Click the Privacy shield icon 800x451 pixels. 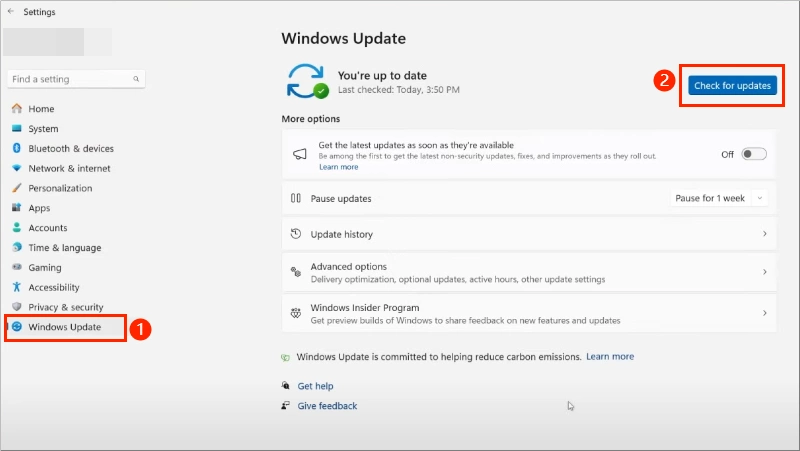[x=17, y=307]
